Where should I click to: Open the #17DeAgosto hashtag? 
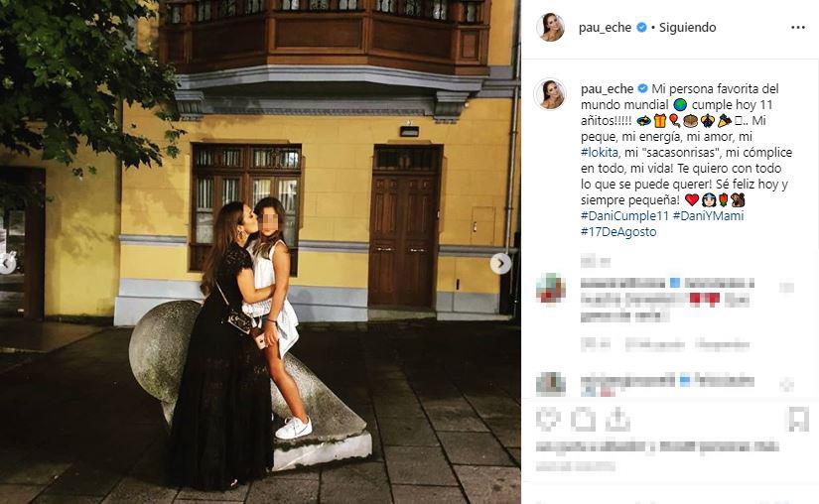[618, 231]
